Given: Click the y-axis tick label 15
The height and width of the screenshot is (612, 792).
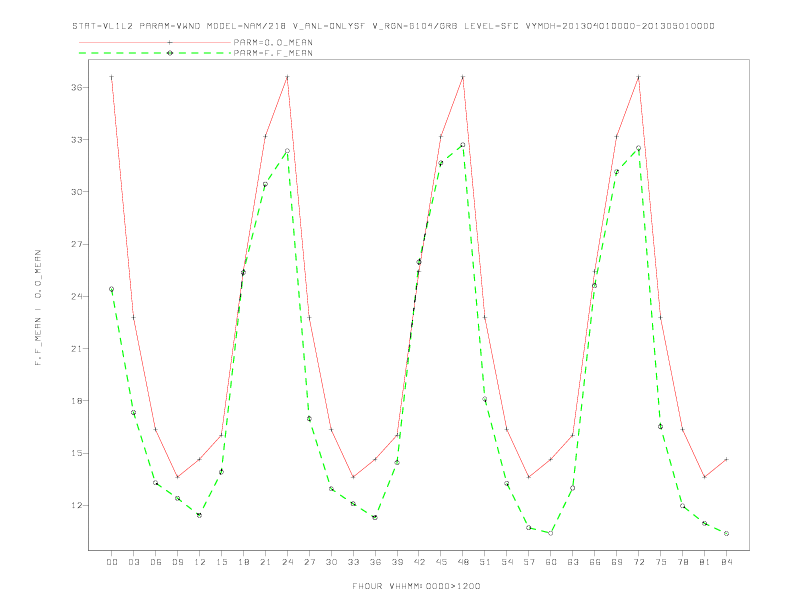Looking at the screenshot, I should pyautogui.click(x=77, y=453).
